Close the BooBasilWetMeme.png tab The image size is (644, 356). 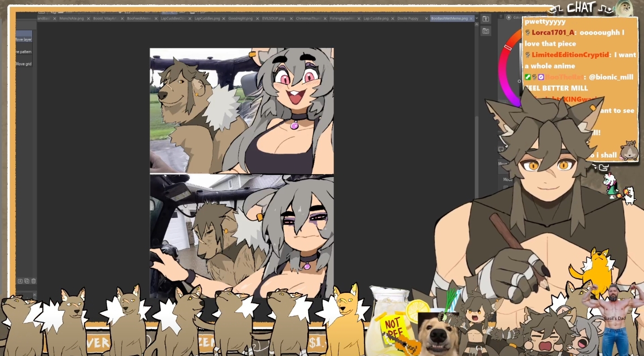471,18
